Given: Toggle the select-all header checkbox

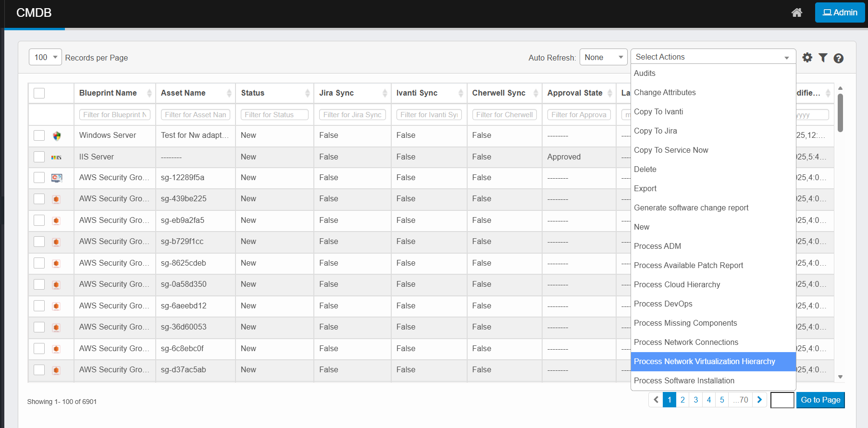Looking at the screenshot, I should tap(39, 93).
